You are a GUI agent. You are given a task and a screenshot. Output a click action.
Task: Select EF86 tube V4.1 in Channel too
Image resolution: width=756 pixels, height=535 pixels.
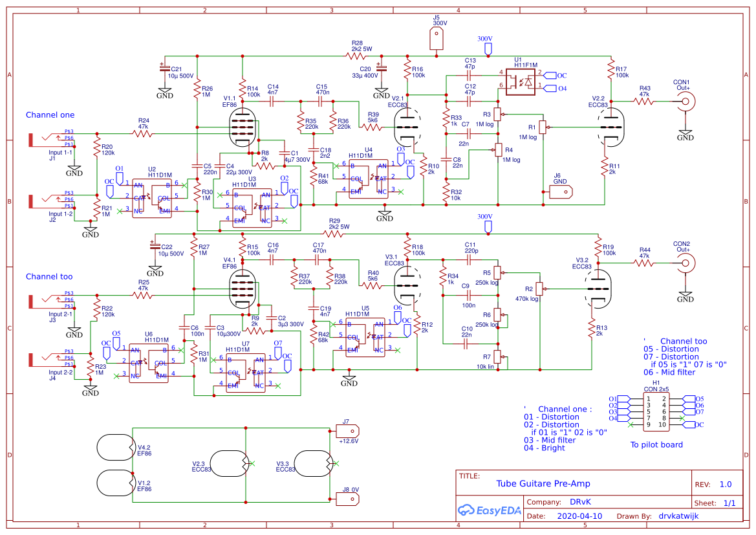click(x=243, y=288)
